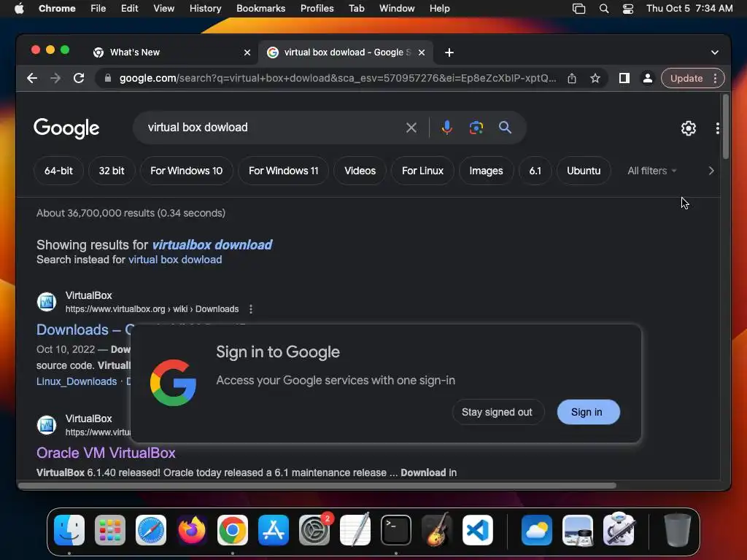Click the browser forward arrow
This screenshot has height=560, width=747.
[55, 78]
